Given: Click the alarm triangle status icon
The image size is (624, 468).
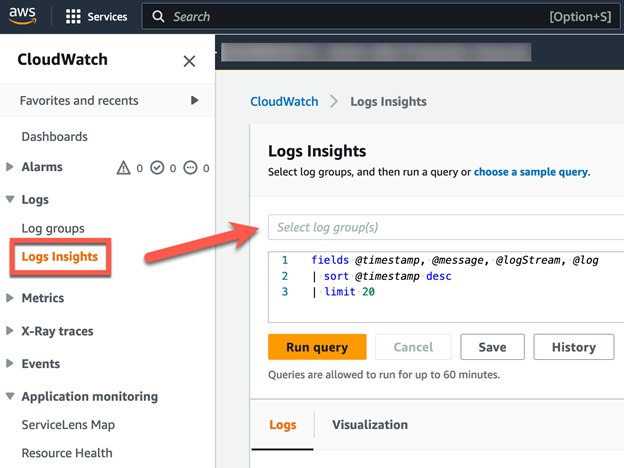Looking at the screenshot, I should 125,168.
